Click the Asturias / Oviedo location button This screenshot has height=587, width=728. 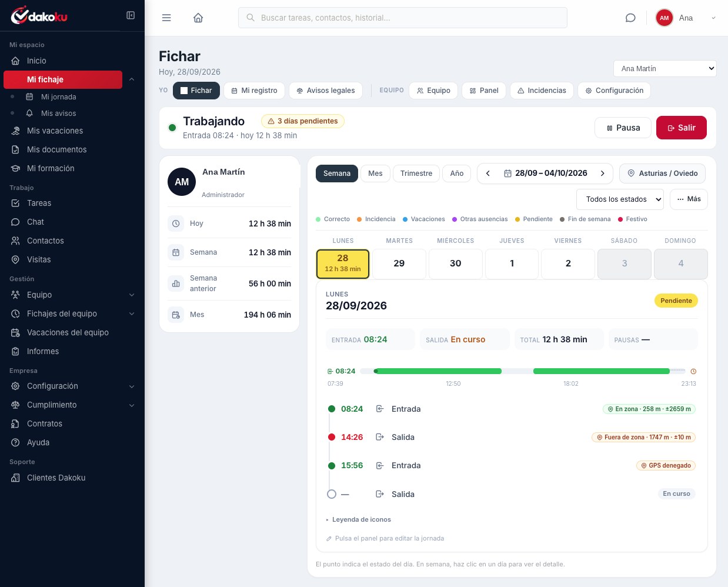662,174
